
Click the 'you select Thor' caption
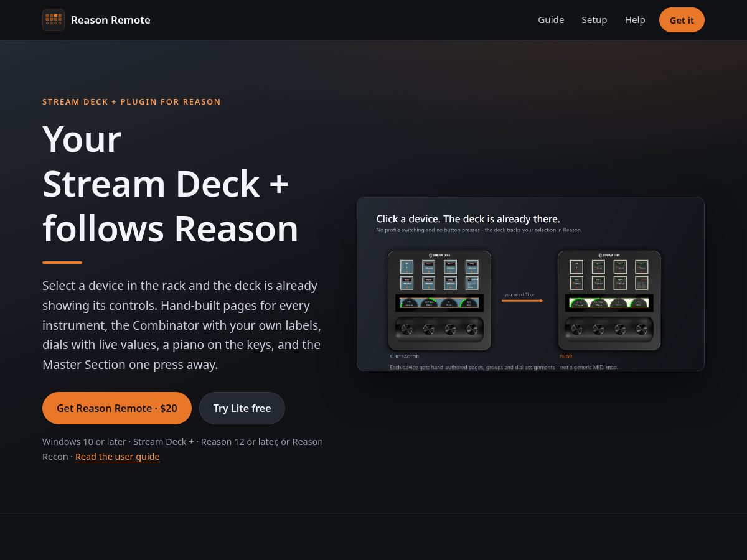[520, 294]
